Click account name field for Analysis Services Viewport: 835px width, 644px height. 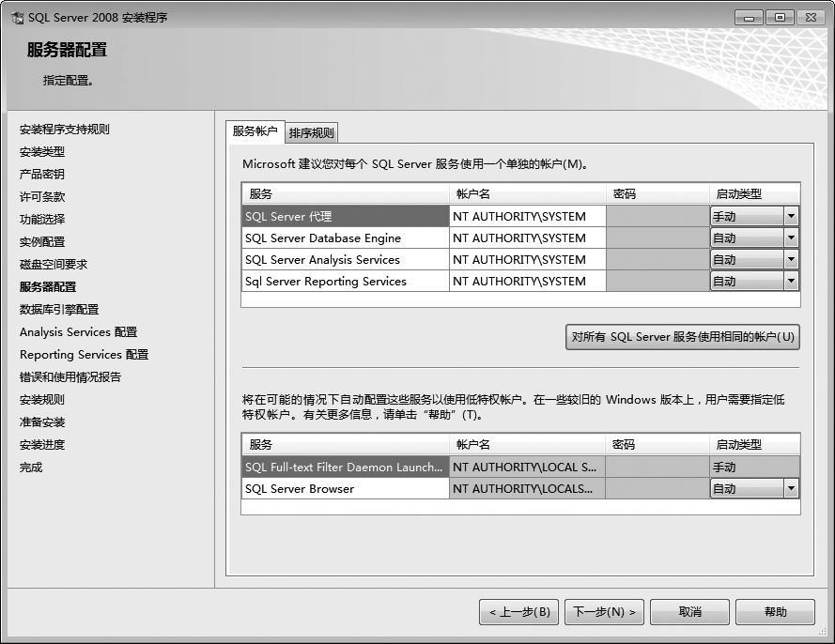[528, 260]
